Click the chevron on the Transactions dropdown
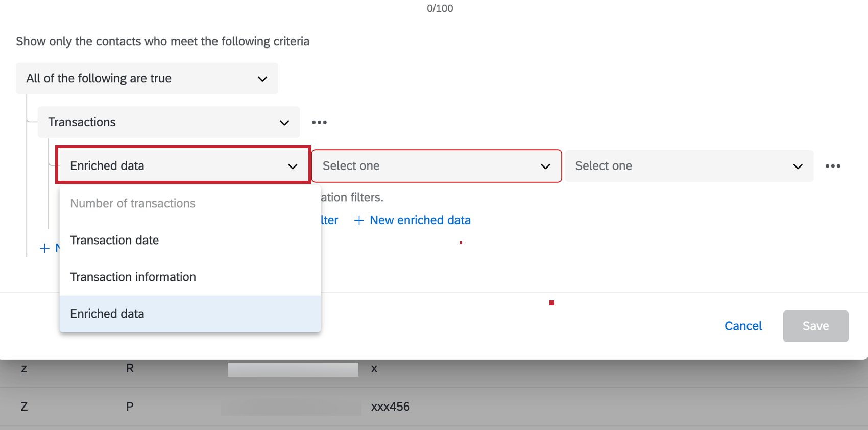This screenshot has width=868, height=430. coord(284,123)
